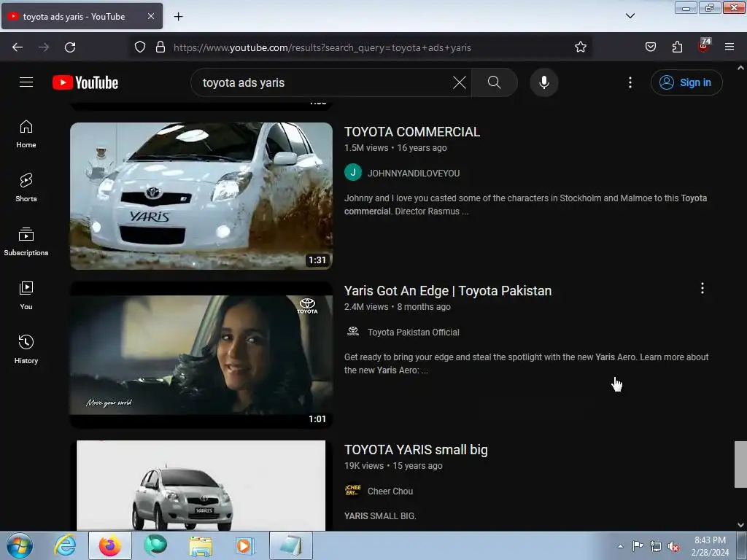Open options for Yaris Got An Edge video
The height and width of the screenshot is (560, 747).
(x=703, y=288)
